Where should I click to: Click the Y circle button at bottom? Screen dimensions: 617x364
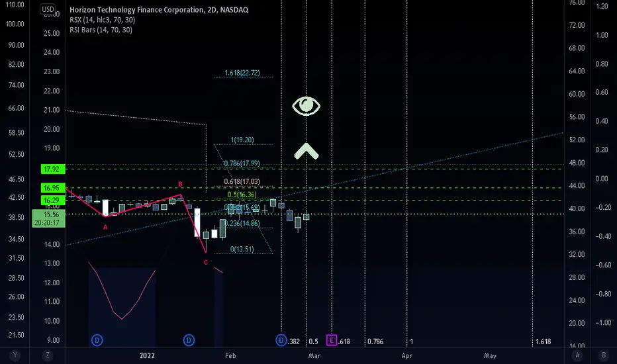tap(15, 355)
